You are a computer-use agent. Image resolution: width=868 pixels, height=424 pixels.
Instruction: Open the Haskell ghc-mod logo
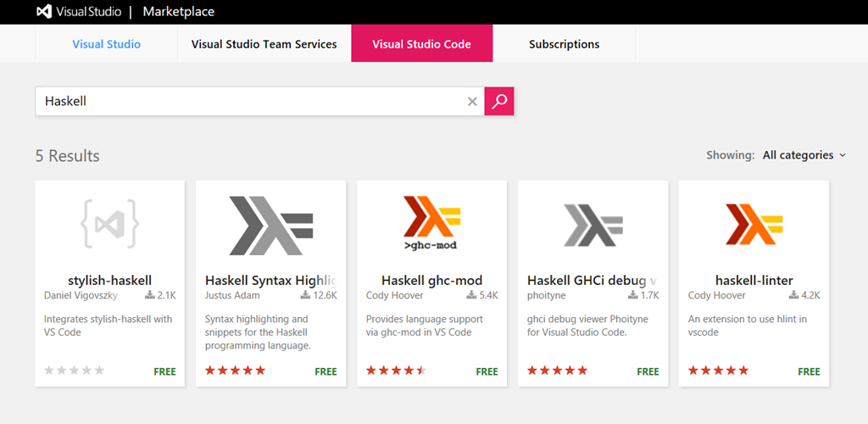click(431, 222)
